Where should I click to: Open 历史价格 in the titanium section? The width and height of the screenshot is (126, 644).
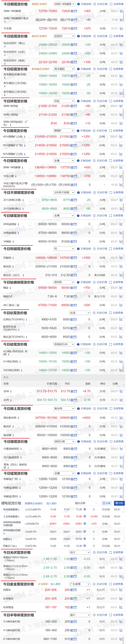pos(100,313)
